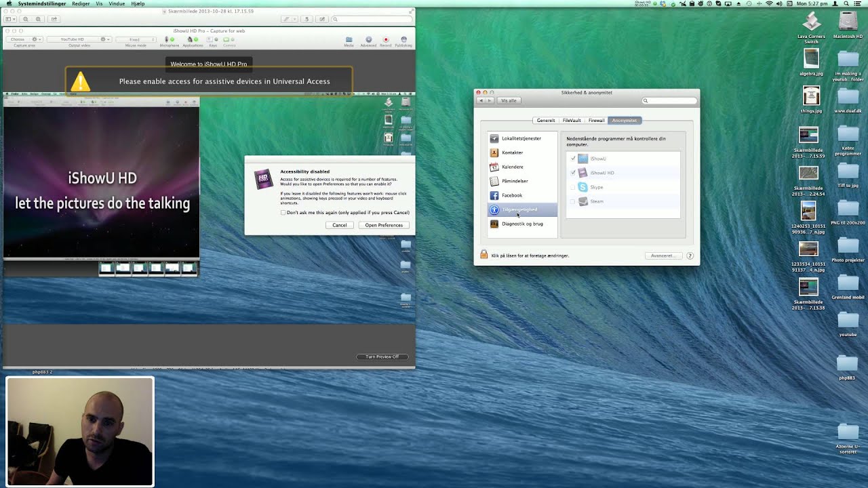Open the YouTube HD output video dropdown

coord(79,39)
